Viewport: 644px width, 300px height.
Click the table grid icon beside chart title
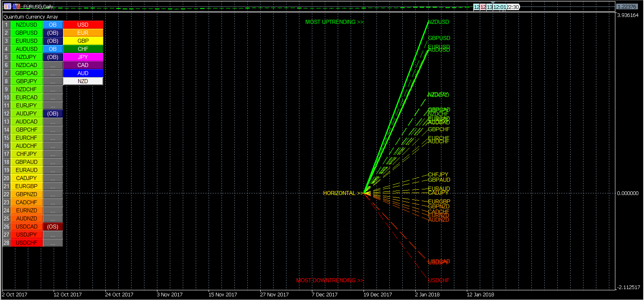tap(7, 6)
